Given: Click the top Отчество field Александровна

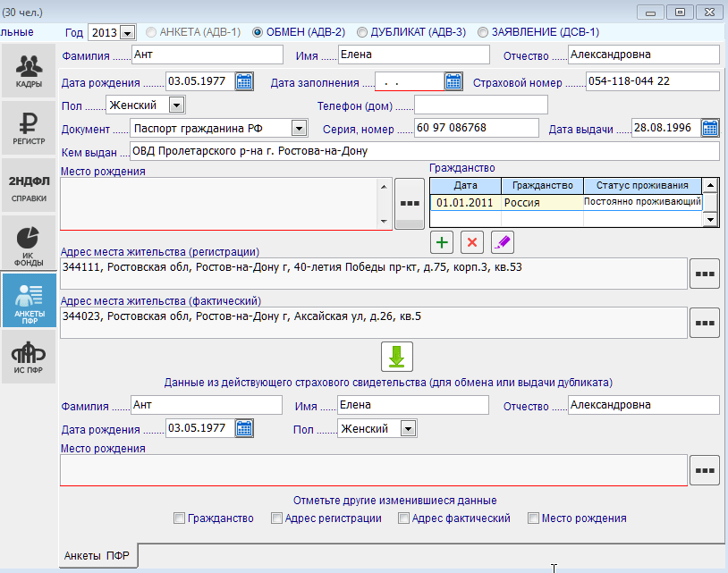Looking at the screenshot, I should (x=644, y=55).
